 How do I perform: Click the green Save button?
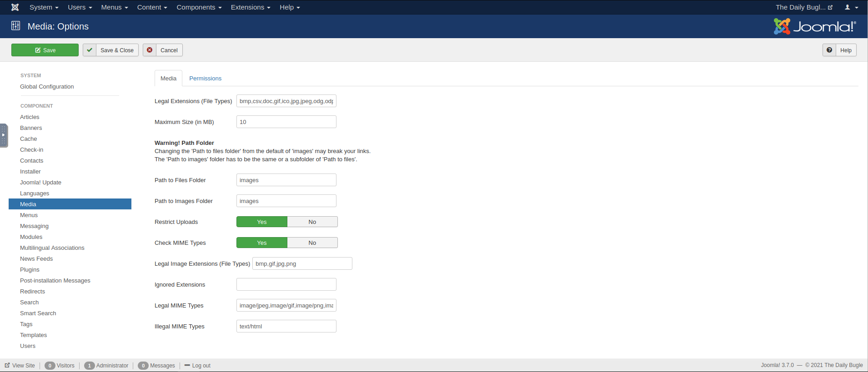point(45,50)
